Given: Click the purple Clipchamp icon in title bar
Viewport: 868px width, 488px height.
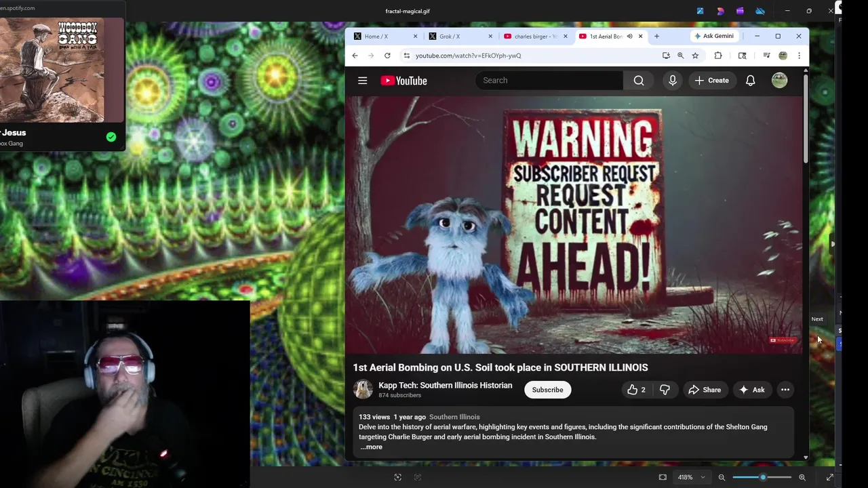Looking at the screenshot, I should [740, 11].
